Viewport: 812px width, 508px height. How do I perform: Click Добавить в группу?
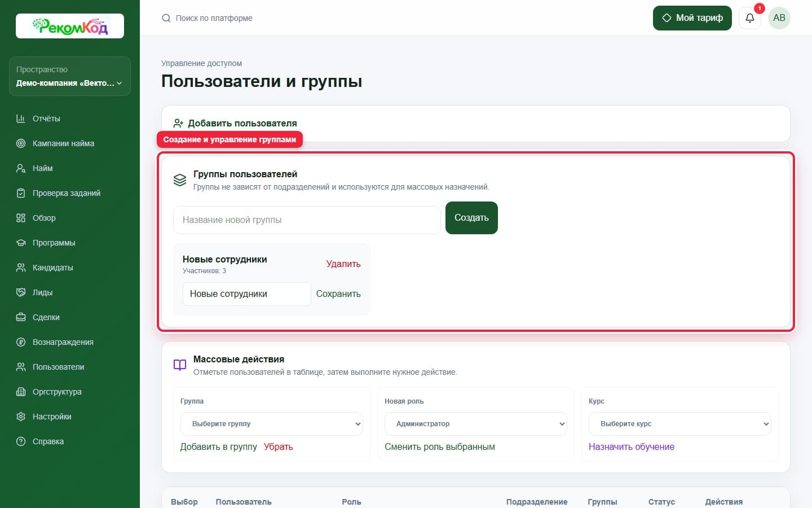tap(219, 446)
